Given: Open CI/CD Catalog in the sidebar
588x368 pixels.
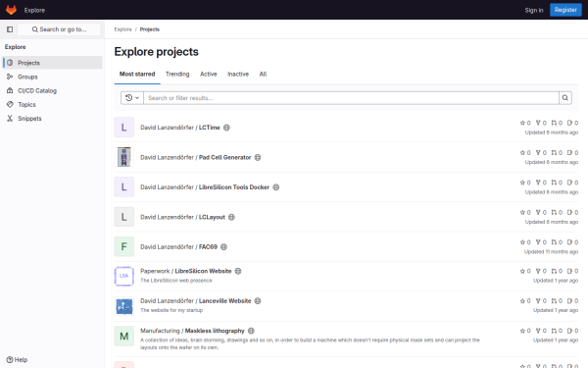Looking at the screenshot, I should click(x=53, y=90).
